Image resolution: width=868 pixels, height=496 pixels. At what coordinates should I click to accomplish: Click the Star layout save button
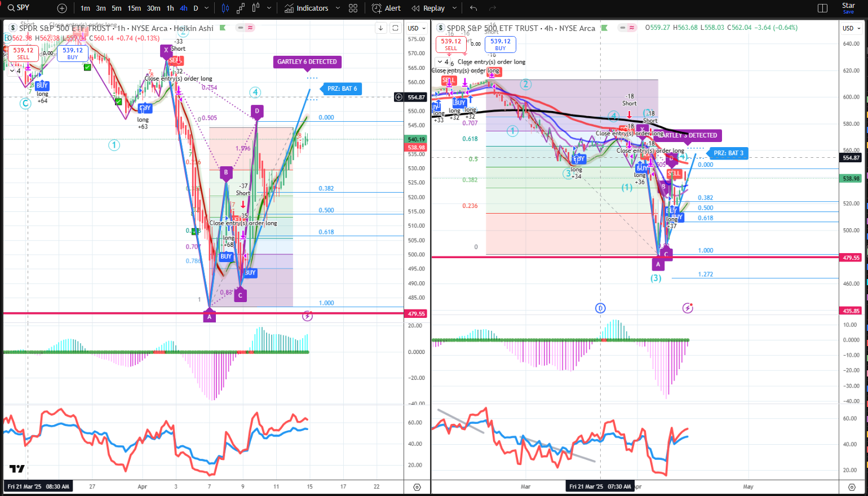848,8
